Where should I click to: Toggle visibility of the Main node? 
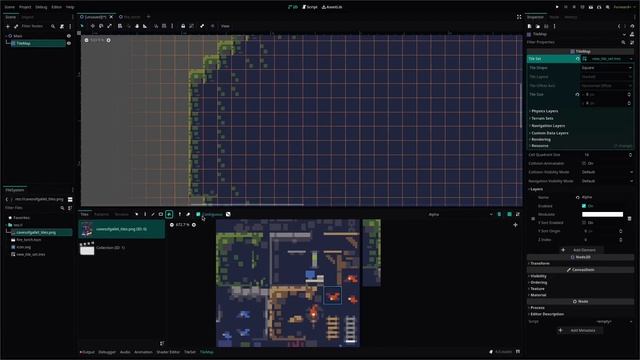(69, 36)
